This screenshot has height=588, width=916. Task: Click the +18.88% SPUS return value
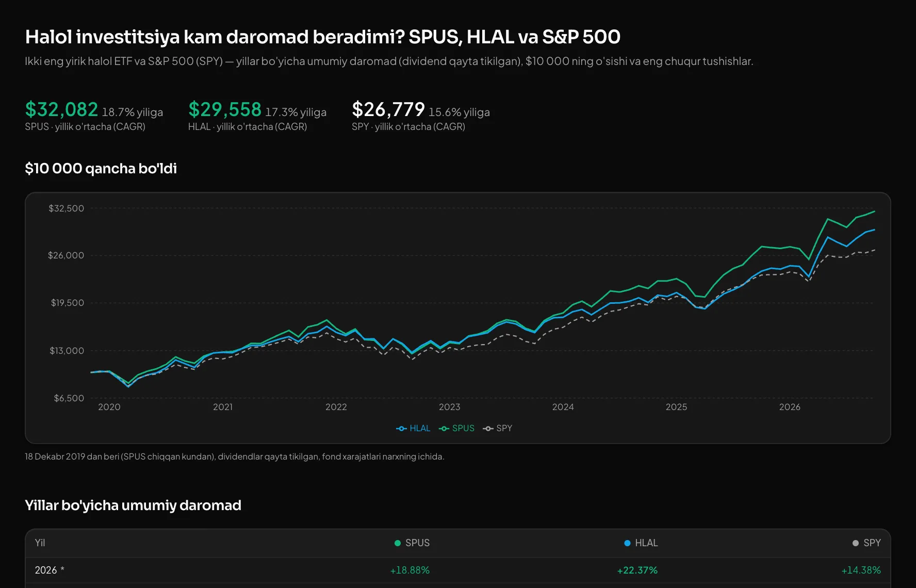coord(410,570)
